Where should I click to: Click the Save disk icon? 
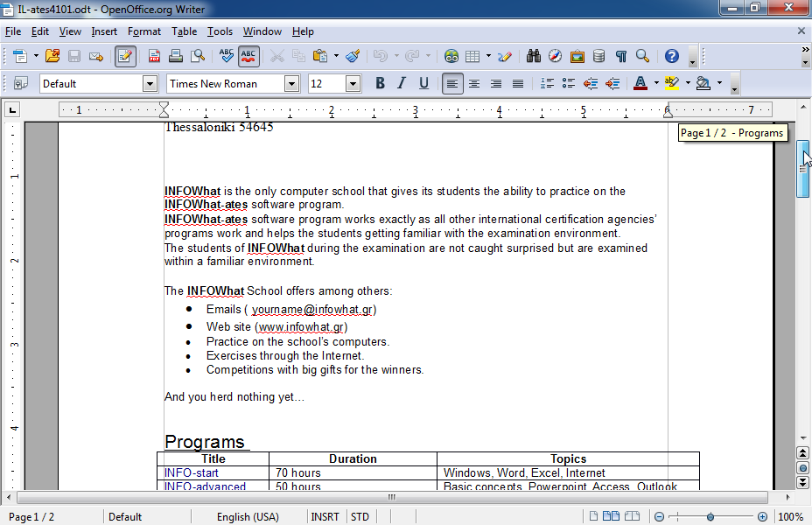(x=74, y=56)
